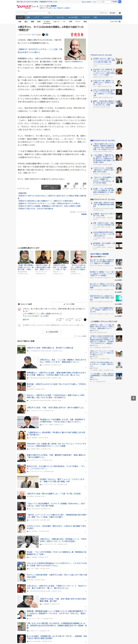Click the search magnifier button beside keyword field
This screenshot has height=644, width=138.
(x=49, y=13)
